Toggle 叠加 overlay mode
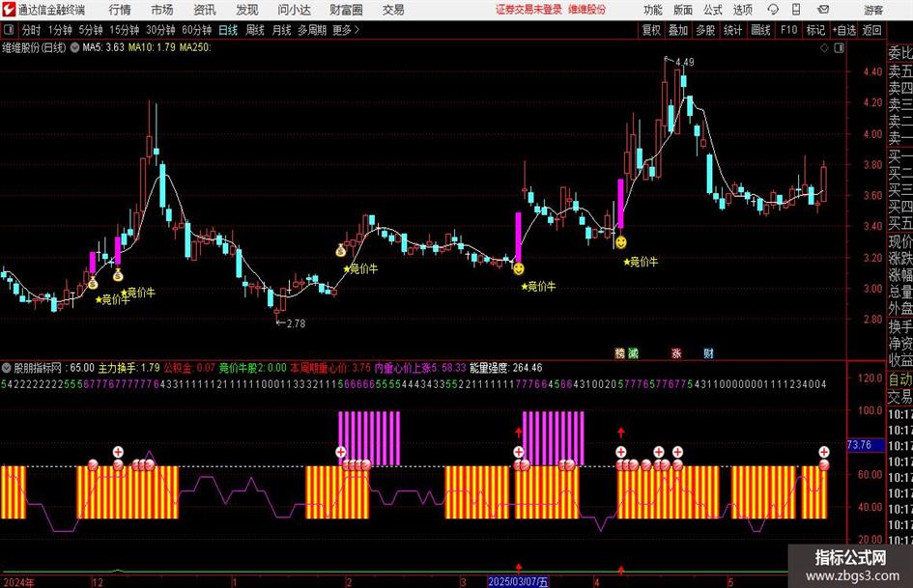This screenshot has width=913, height=588. coord(678,30)
